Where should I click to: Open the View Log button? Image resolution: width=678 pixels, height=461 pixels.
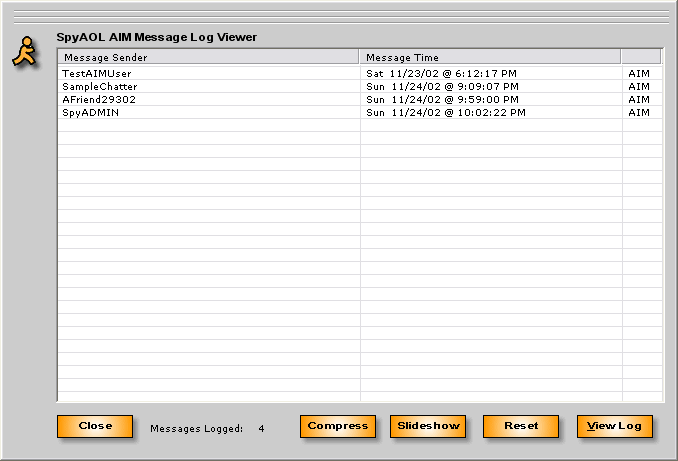point(614,426)
